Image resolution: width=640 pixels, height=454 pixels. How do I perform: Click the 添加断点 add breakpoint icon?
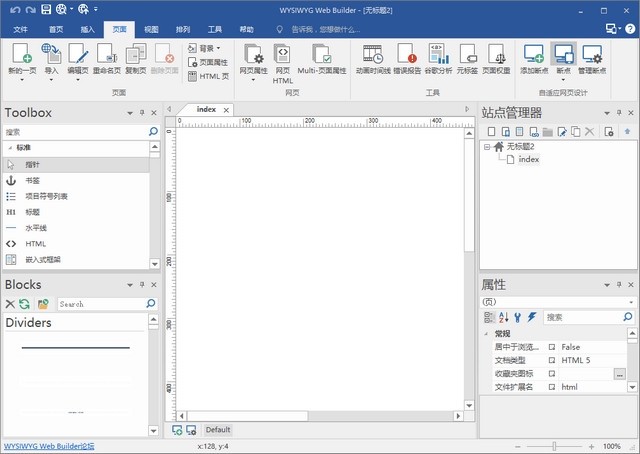[x=534, y=56]
